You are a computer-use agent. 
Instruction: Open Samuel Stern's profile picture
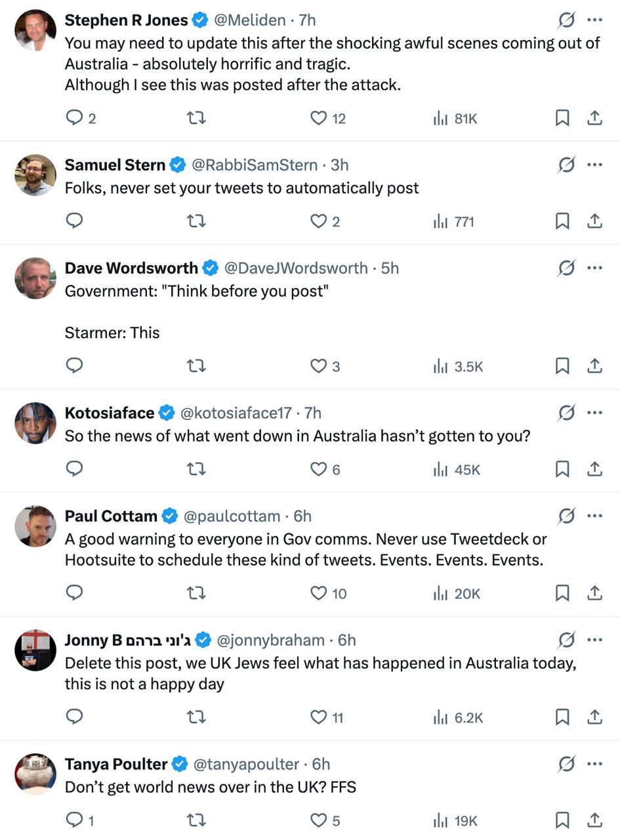[x=35, y=175]
